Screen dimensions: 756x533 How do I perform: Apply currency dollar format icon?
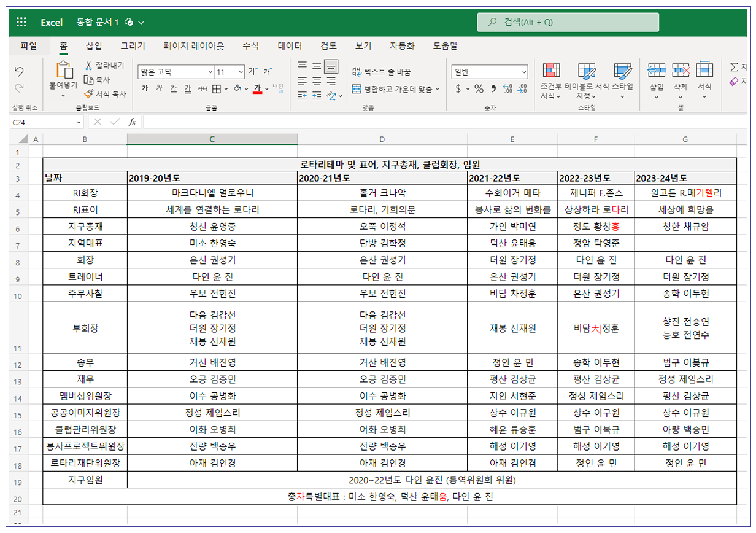tap(458, 88)
